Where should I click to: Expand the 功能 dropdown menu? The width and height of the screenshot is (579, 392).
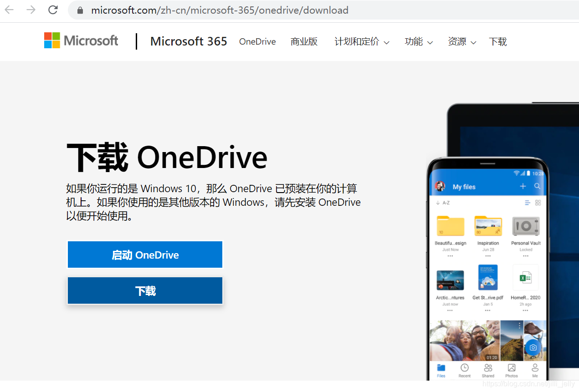[x=418, y=42]
